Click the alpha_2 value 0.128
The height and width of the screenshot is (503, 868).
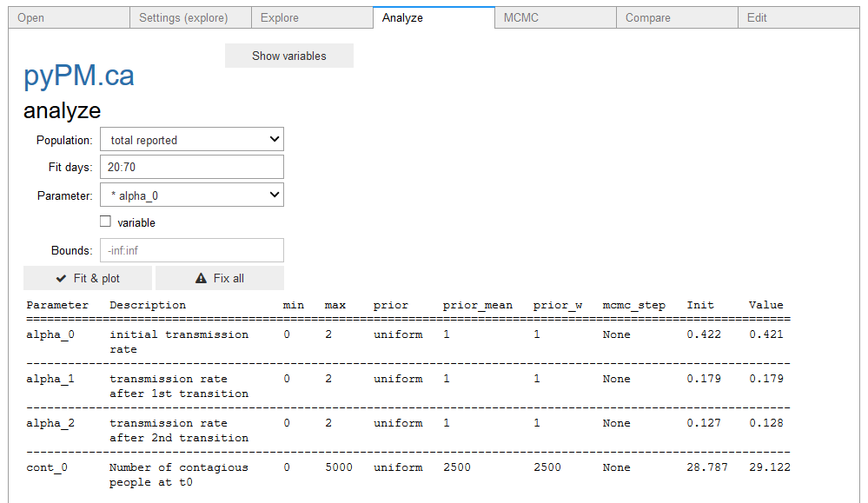766,423
